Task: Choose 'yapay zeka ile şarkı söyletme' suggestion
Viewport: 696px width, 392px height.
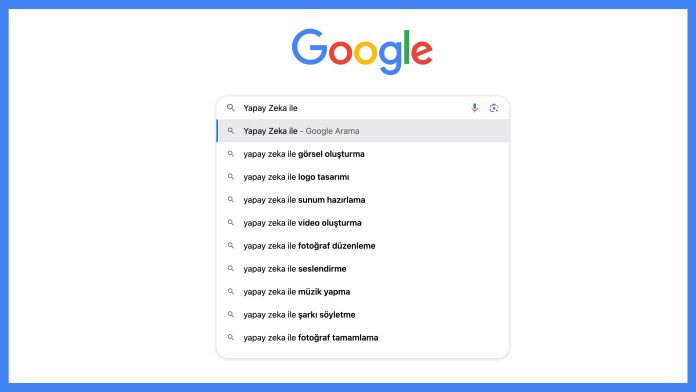Action: click(x=363, y=314)
